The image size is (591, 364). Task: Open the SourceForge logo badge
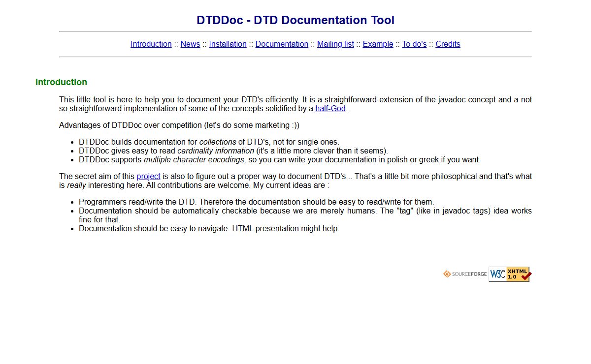[465, 274]
